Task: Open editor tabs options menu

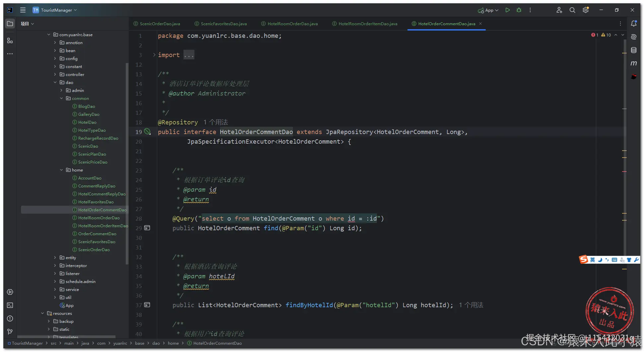Action: (620, 24)
